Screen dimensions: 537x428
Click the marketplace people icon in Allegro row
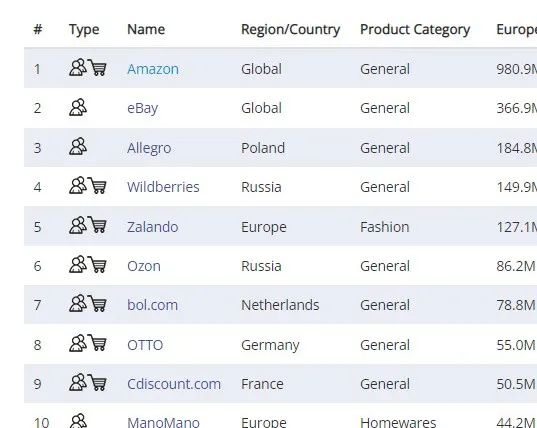(78, 146)
